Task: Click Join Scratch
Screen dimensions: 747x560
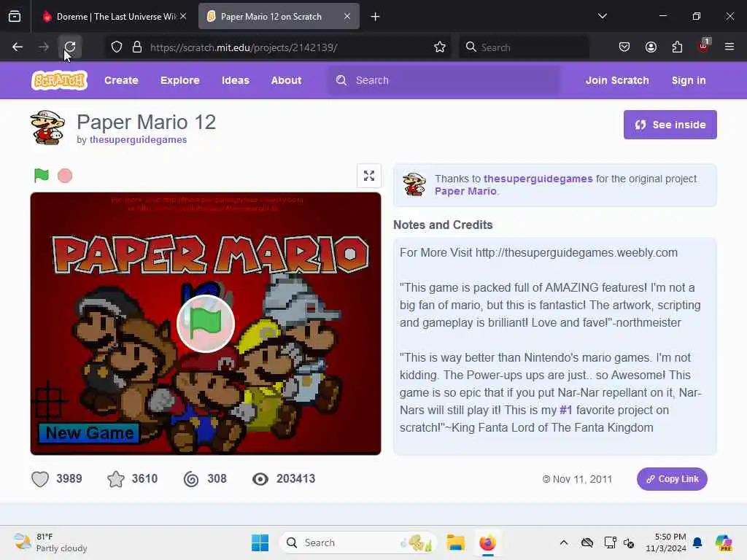Action: click(617, 80)
